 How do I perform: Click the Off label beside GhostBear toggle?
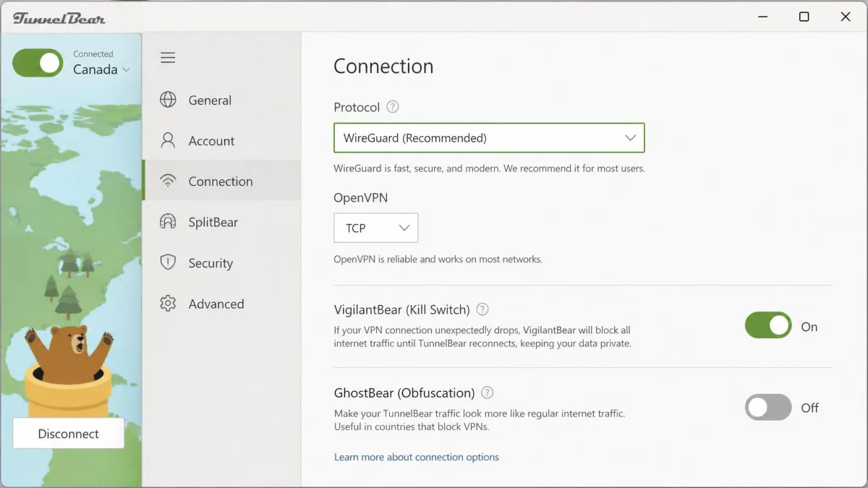(810, 408)
